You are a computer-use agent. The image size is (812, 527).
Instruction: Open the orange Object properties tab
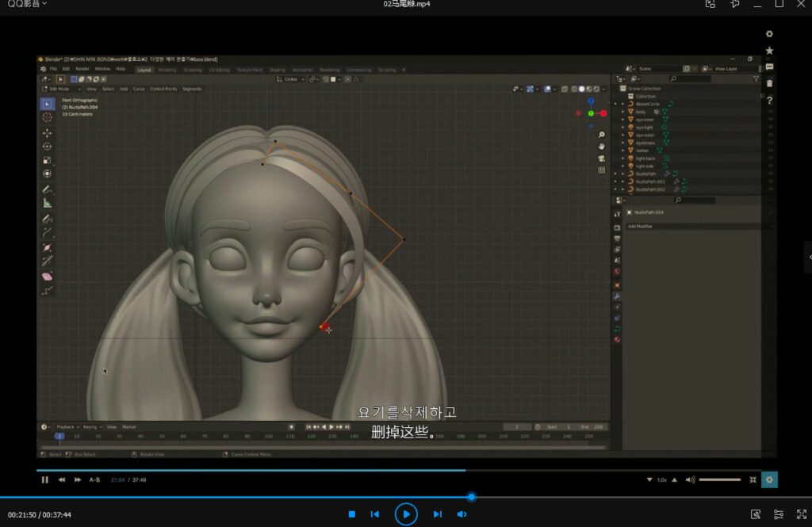(617, 285)
